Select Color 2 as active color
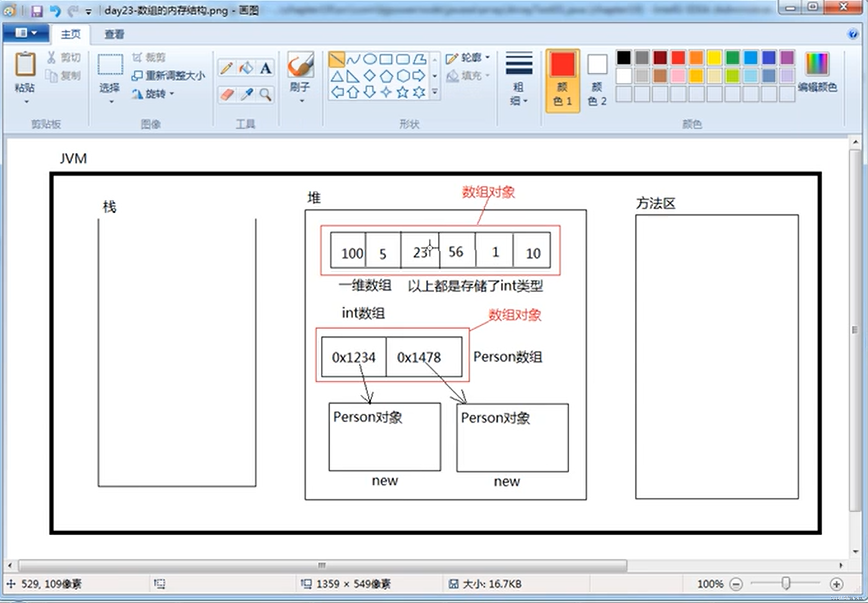Screen dimensions: 868x603 click(x=597, y=80)
